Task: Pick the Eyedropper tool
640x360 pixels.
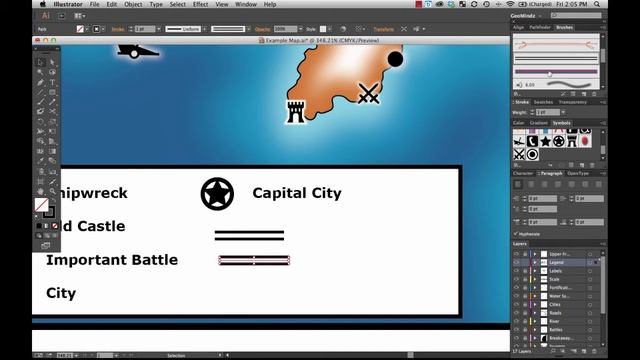Action: (x=40, y=161)
